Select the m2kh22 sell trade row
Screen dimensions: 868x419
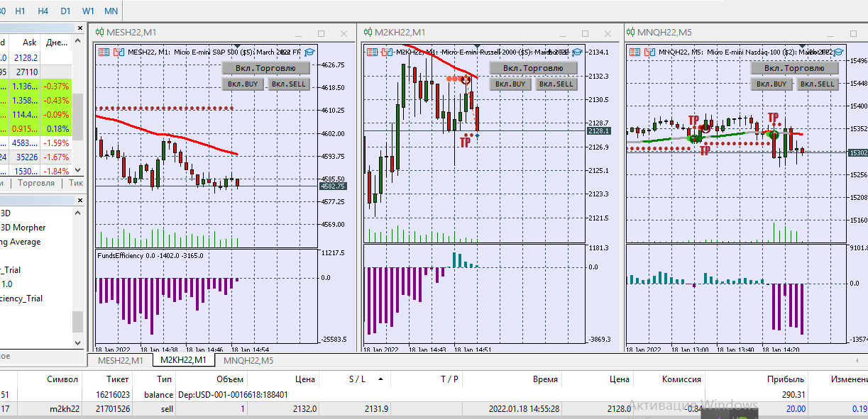tap(434, 409)
